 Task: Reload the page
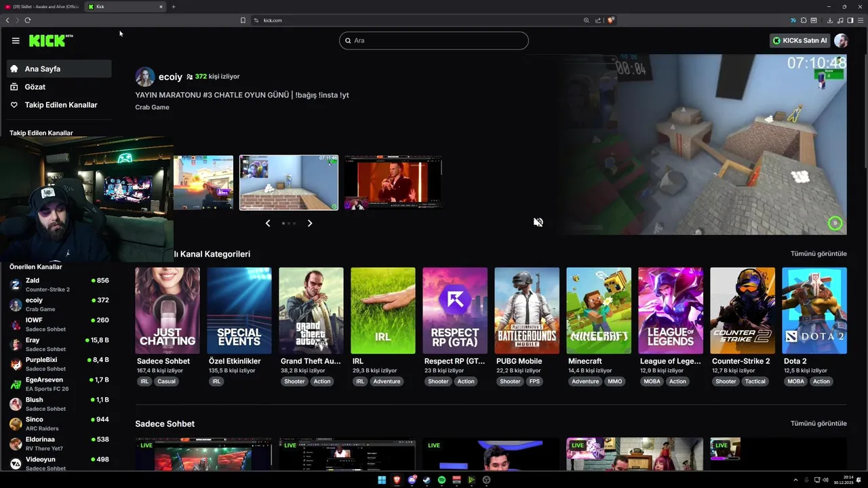(x=28, y=20)
